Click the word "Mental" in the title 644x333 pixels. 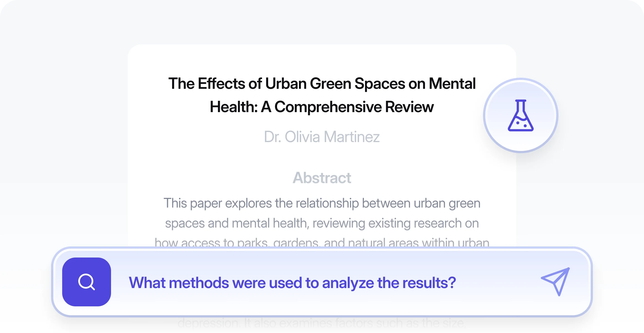coord(452,84)
